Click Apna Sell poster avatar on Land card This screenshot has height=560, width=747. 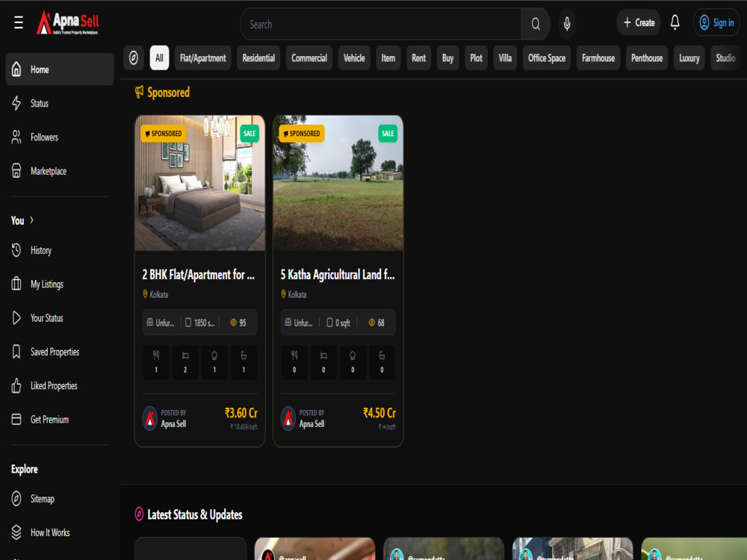[288, 419]
